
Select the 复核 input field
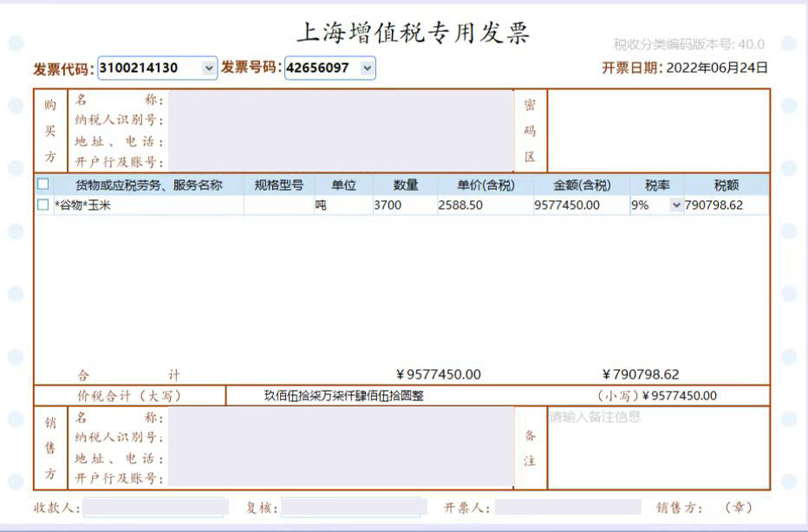354,508
